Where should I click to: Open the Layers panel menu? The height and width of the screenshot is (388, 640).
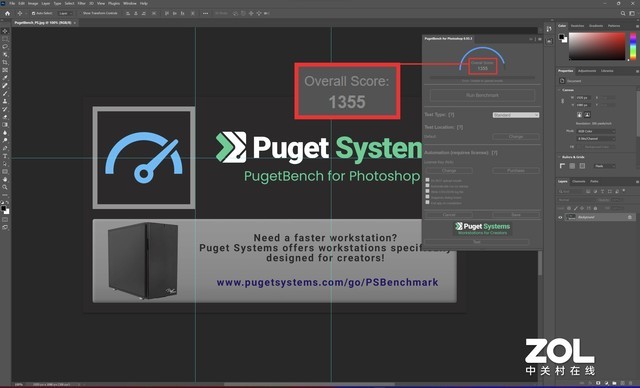pos(637,182)
